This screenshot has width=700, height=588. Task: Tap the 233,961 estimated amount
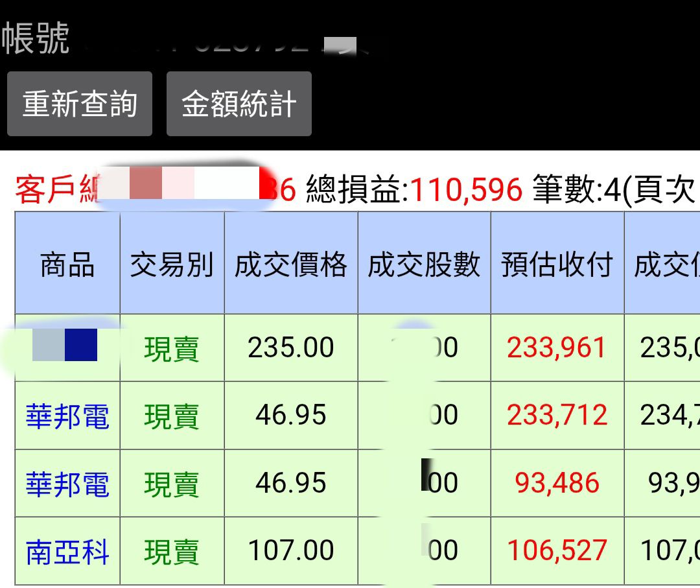[x=557, y=348]
